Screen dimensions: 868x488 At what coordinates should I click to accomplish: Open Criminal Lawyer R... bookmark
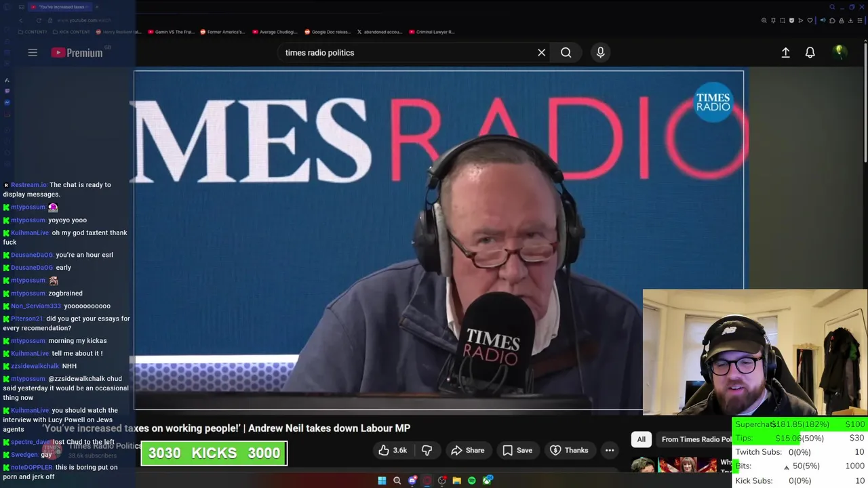[x=431, y=32]
